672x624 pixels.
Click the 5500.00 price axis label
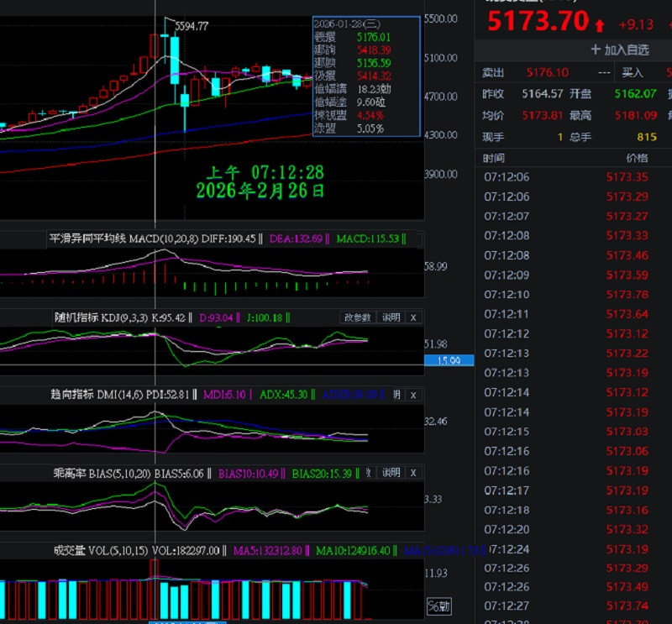coord(440,18)
